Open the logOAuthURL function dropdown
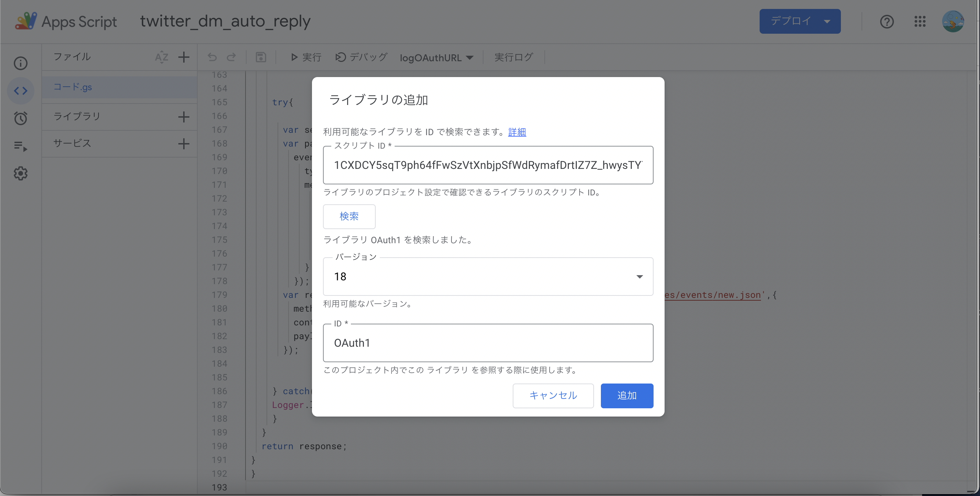Viewport: 980px width, 496px height. 436,57
